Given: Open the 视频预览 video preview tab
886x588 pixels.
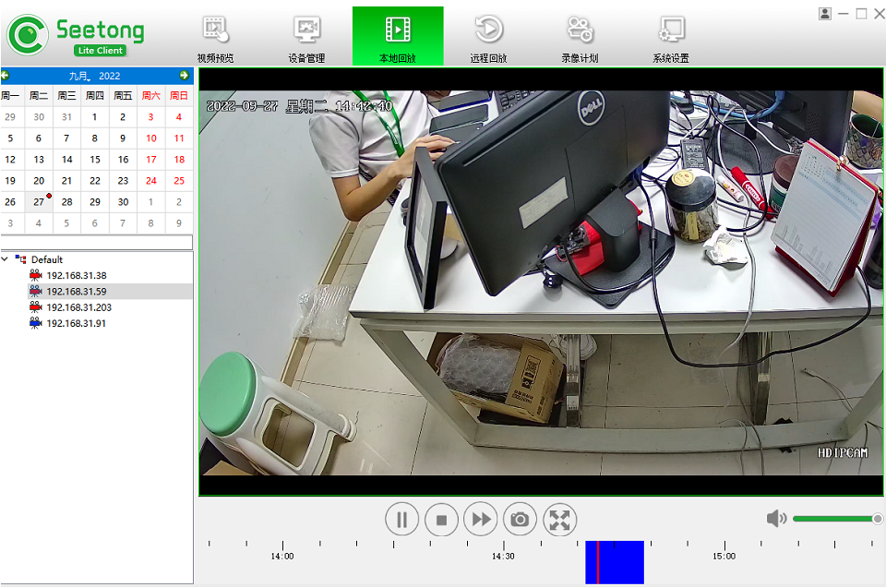Looking at the screenshot, I should click(216, 37).
